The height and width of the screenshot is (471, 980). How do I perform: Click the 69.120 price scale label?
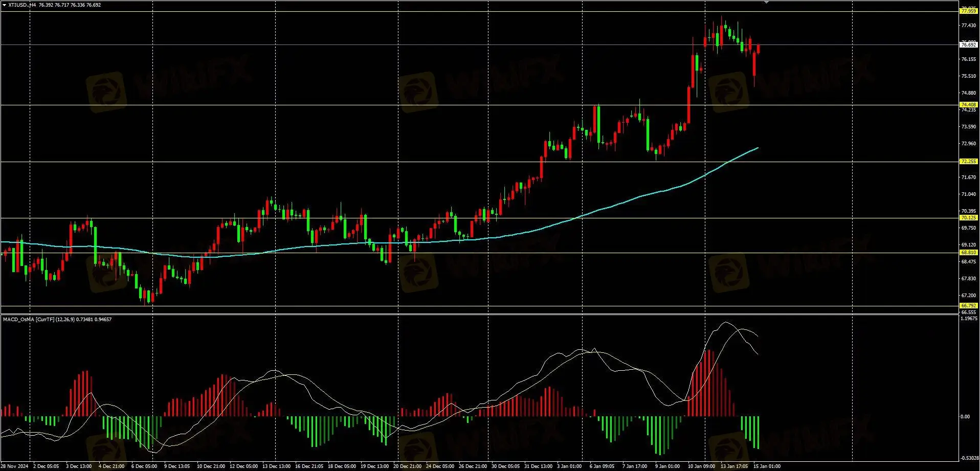tap(969, 245)
